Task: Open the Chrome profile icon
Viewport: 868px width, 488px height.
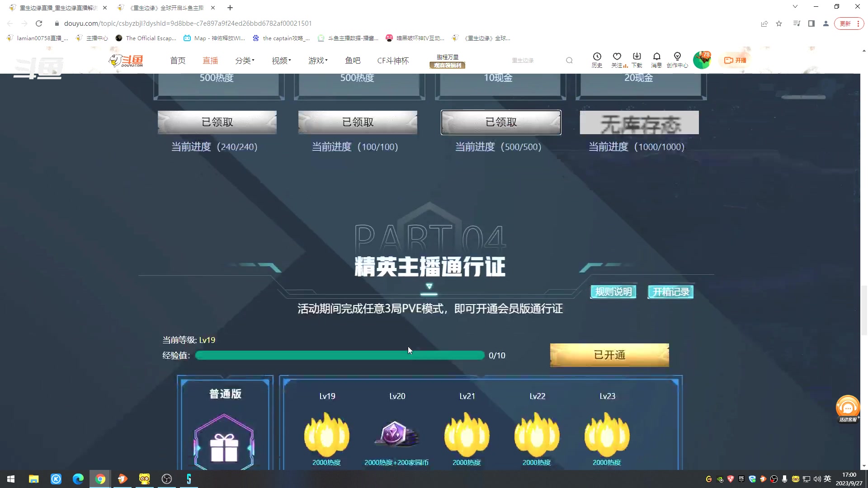Action: click(826, 23)
